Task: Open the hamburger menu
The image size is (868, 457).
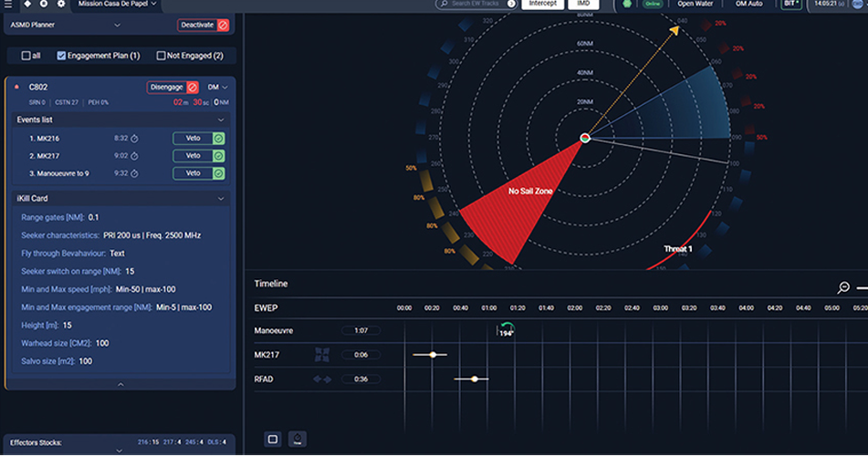Action: [9, 5]
